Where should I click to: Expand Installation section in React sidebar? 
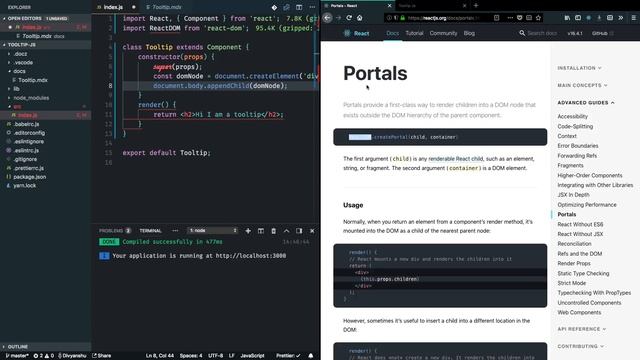579,68
